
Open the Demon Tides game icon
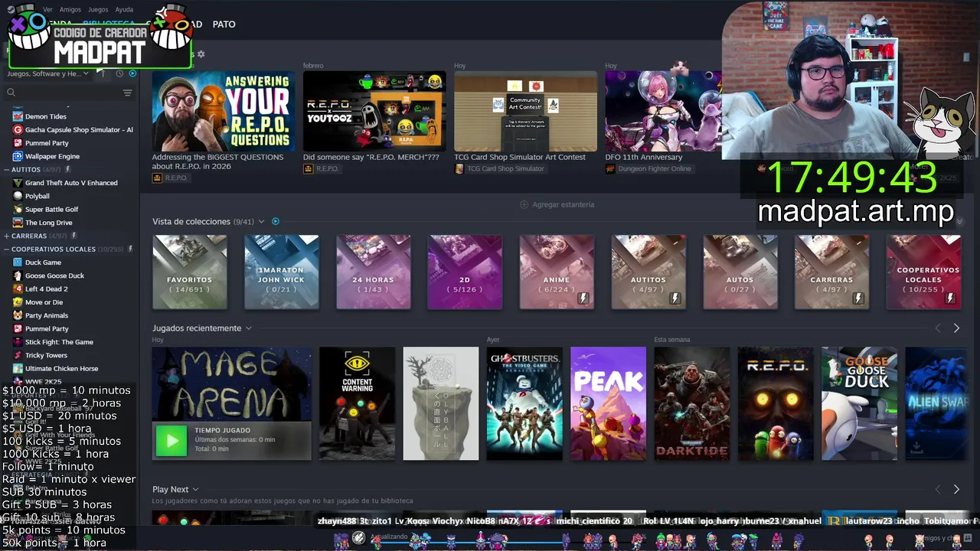[18, 116]
